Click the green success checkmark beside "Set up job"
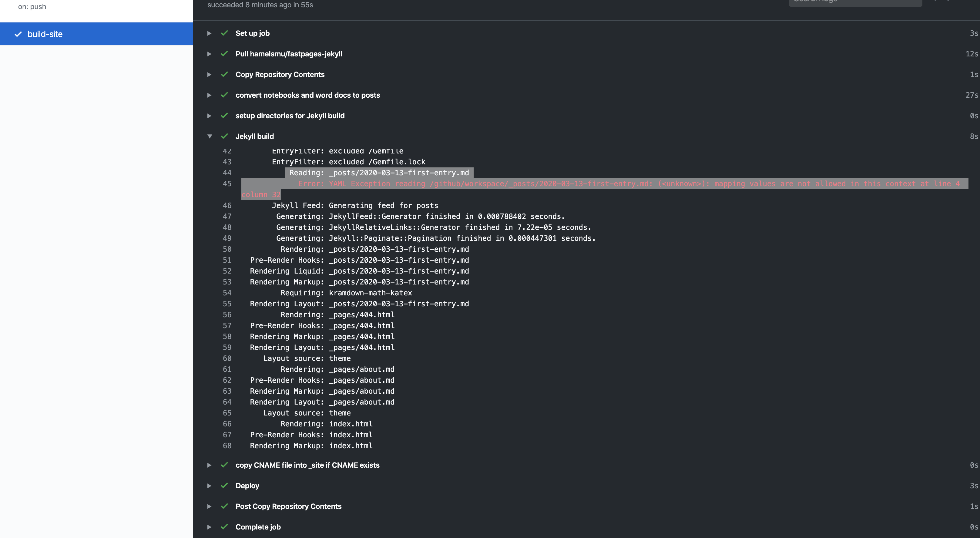The height and width of the screenshot is (538, 980). click(224, 33)
